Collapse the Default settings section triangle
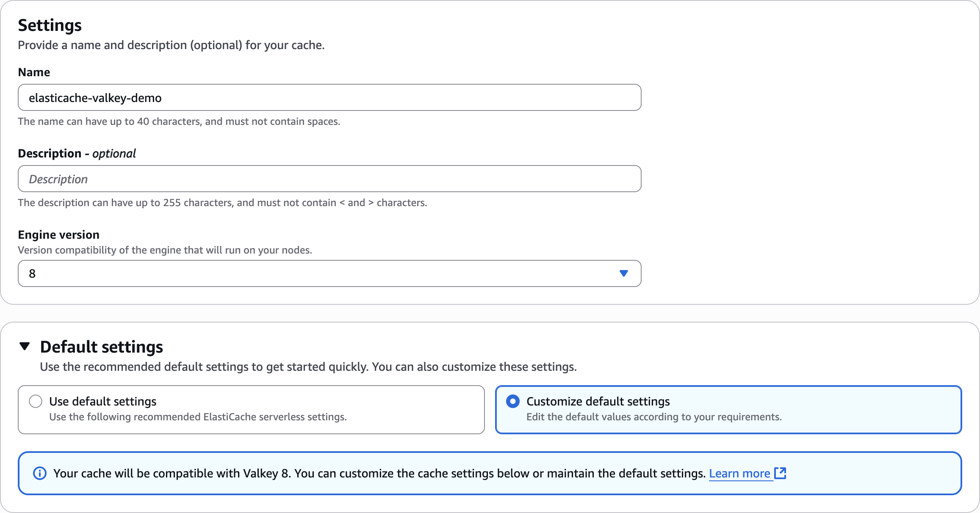The width and height of the screenshot is (980, 513). tap(25, 346)
